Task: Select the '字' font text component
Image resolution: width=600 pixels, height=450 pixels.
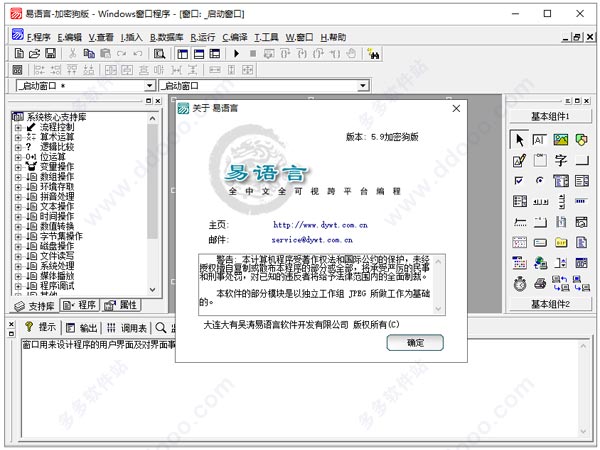Action: coord(561,160)
